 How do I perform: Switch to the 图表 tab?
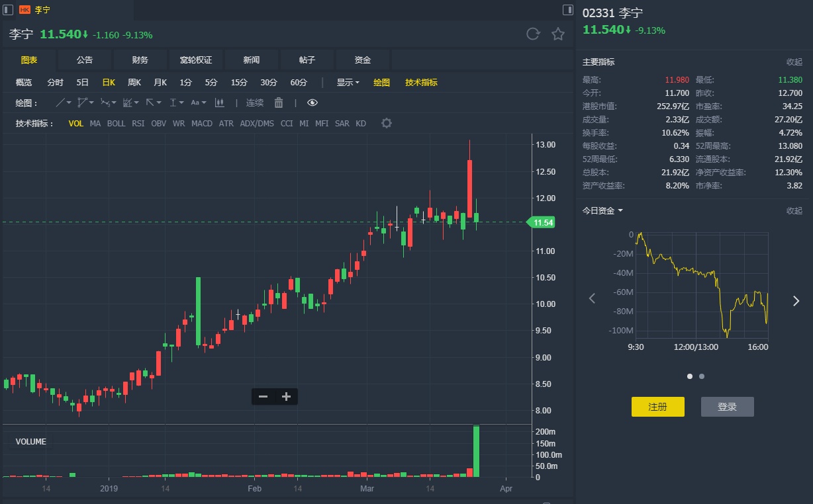(x=29, y=60)
